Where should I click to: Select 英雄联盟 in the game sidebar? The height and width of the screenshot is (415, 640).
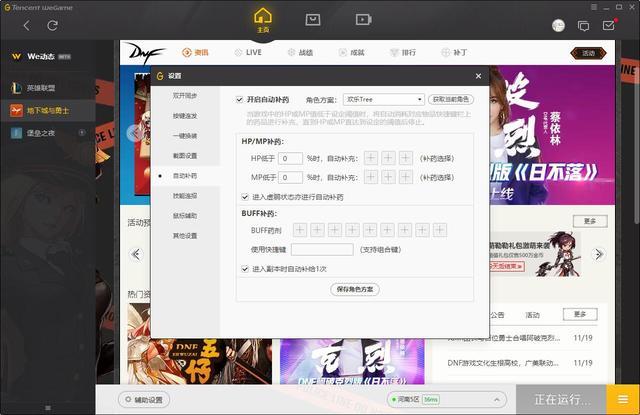click(x=48, y=88)
